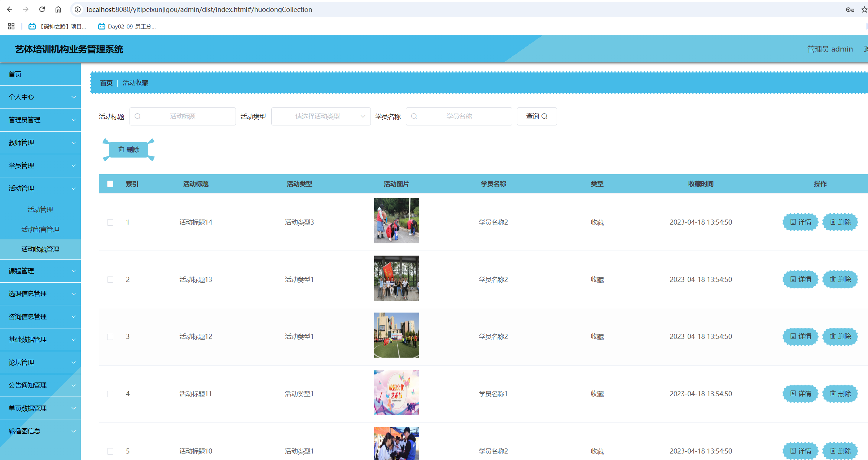Delete the 活动标题14 row
The image size is (868, 460).
click(x=840, y=222)
